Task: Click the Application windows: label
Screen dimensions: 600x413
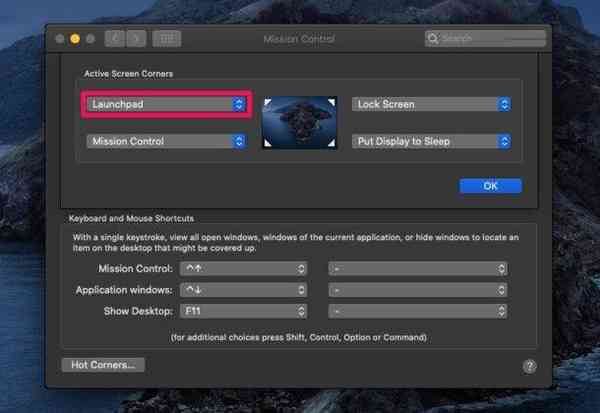Action: point(124,290)
